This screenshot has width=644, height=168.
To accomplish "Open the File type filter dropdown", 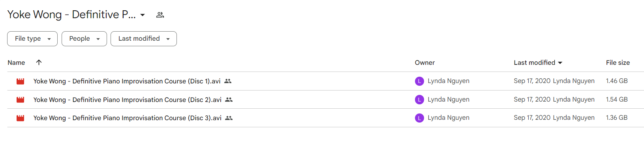I will point(32,39).
